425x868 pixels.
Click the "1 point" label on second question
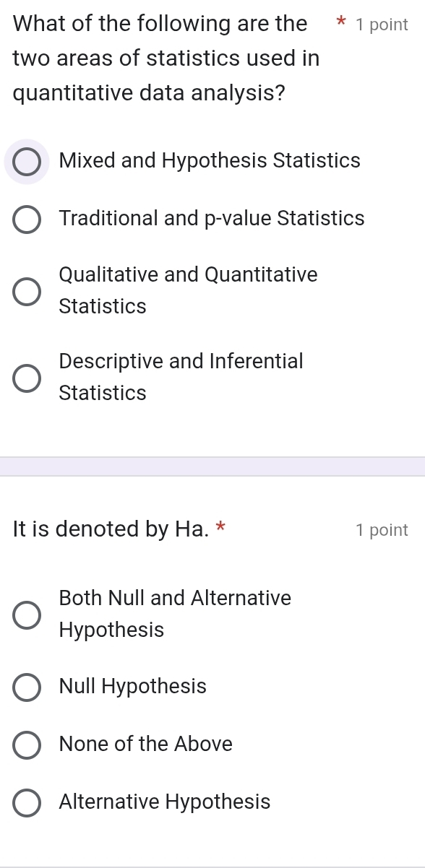381,529
